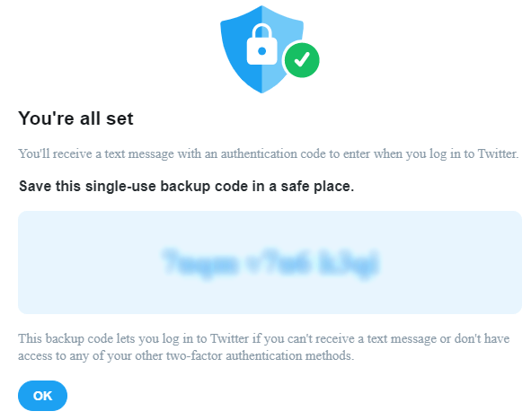Image resolution: width=531 pixels, height=420 pixels.
Task: Click the "You're all set" heading
Action: (x=75, y=118)
